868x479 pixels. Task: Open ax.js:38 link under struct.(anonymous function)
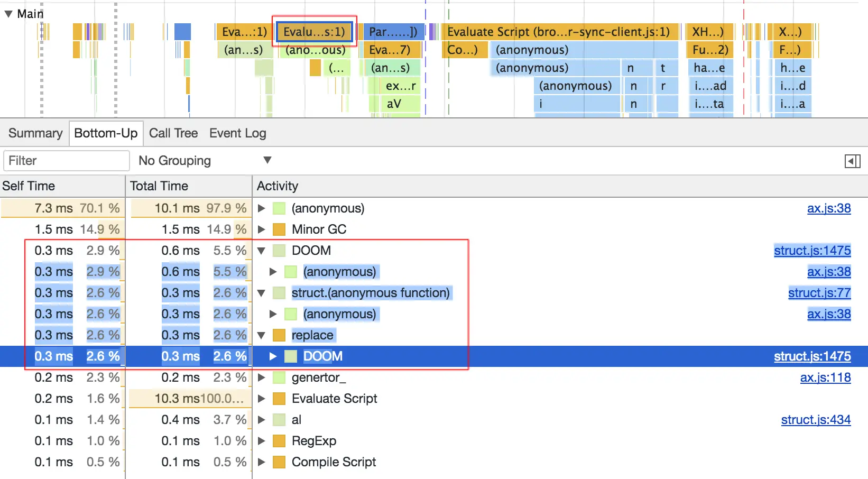point(829,314)
